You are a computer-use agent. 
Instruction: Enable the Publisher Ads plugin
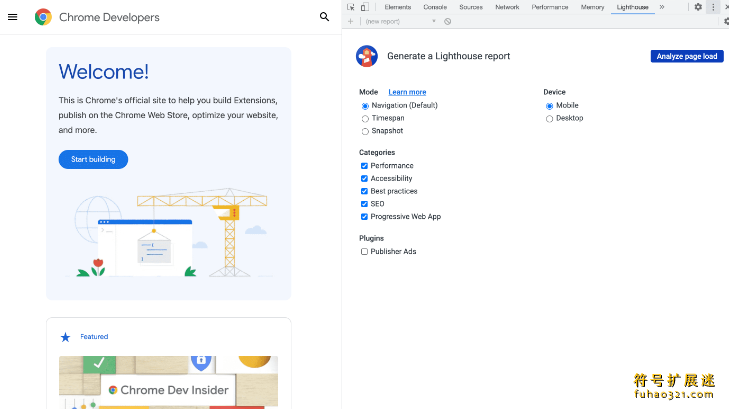pos(364,252)
